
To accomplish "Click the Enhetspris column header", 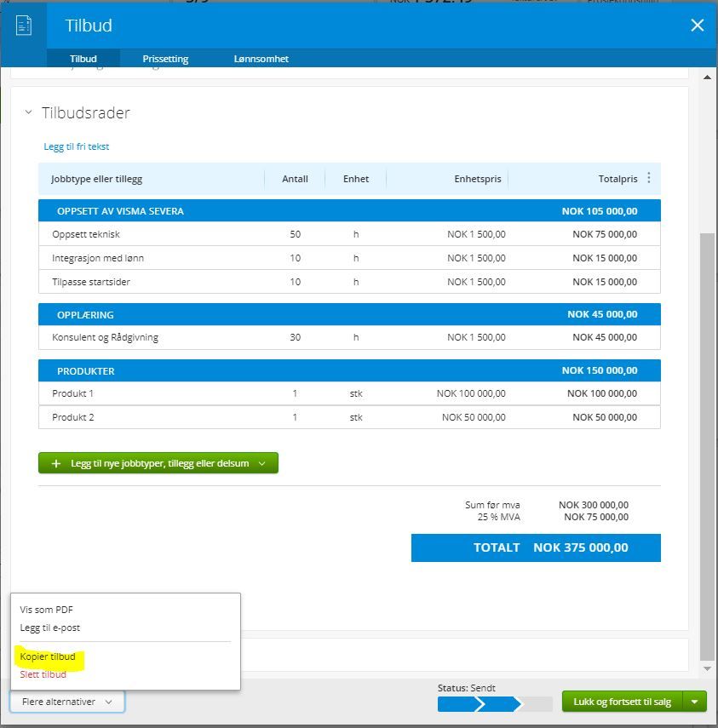I will point(478,179).
